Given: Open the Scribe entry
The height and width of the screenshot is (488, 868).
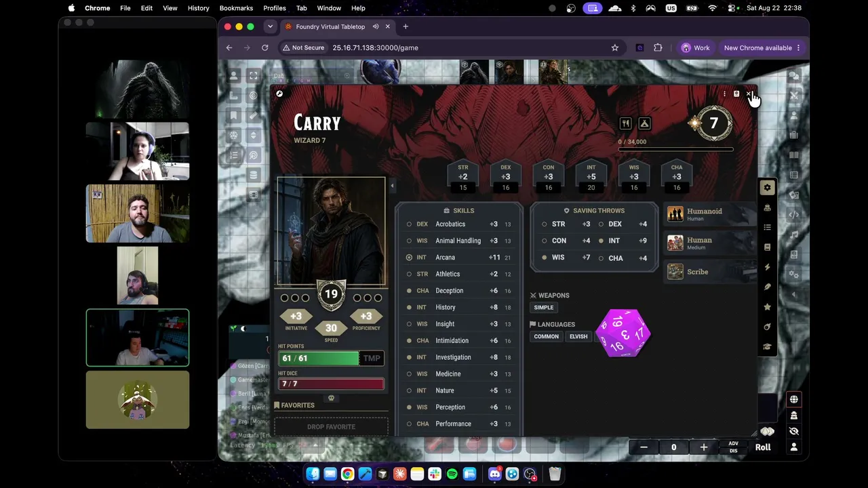Looking at the screenshot, I should tap(709, 272).
